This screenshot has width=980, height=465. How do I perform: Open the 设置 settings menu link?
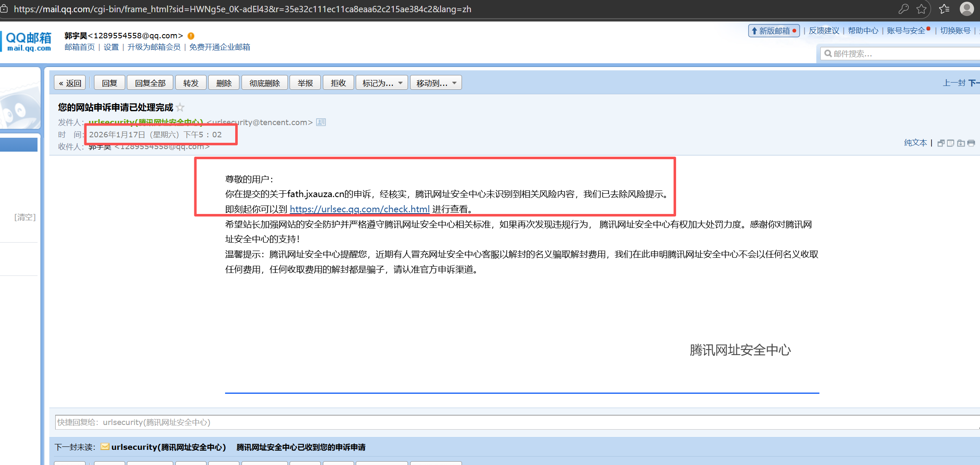click(x=111, y=47)
